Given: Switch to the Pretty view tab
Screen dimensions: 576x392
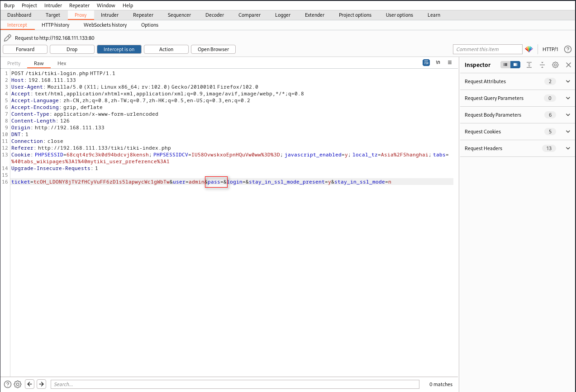Looking at the screenshot, I should (x=14, y=63).
